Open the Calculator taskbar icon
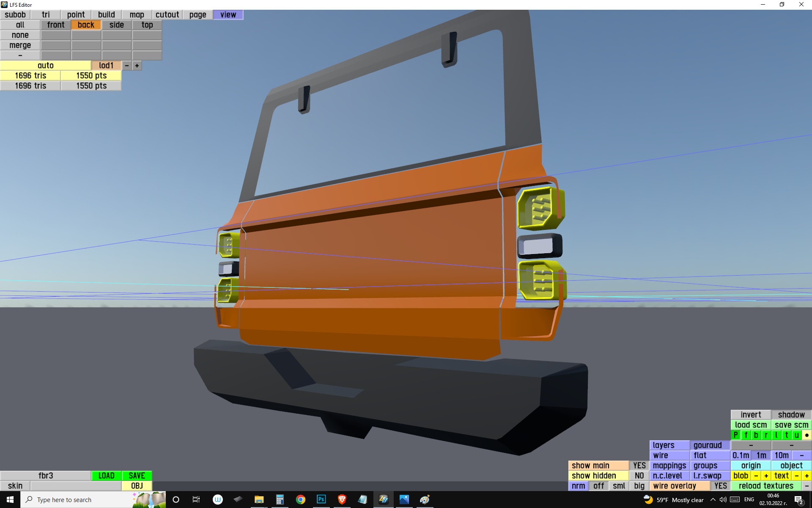This screenshot has height=508, width=812. [280, 500]
